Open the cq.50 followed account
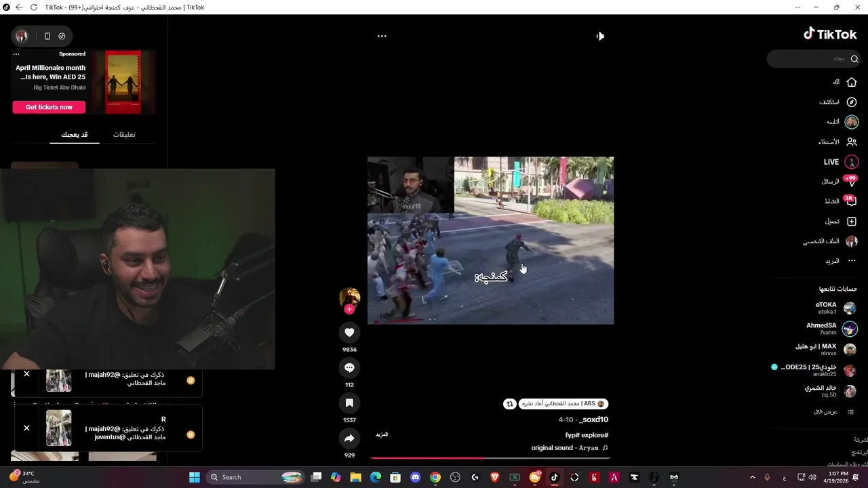 [831, 391]
